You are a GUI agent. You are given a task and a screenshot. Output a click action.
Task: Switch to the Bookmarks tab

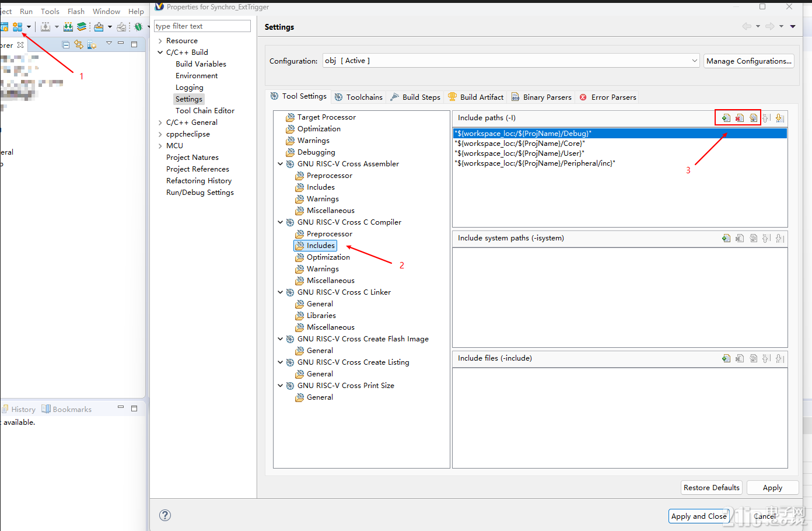point(66,409)
